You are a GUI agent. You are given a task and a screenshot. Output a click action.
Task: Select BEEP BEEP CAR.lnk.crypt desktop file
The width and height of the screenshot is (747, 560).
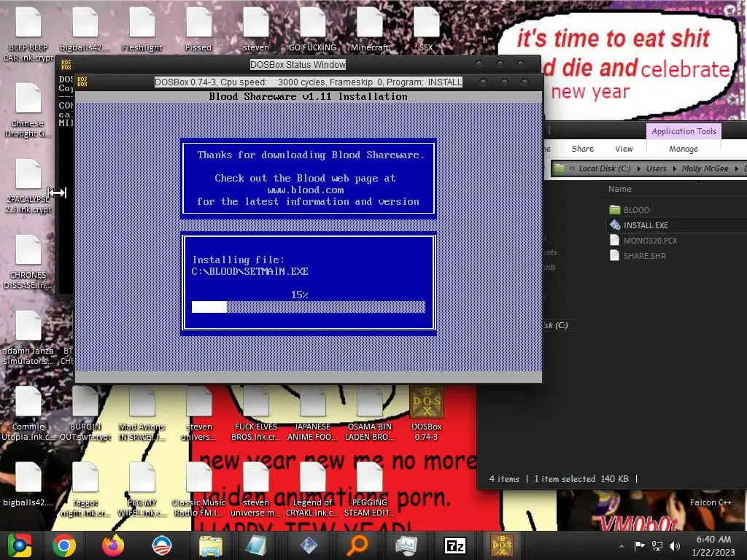click(x=28, y=34)
